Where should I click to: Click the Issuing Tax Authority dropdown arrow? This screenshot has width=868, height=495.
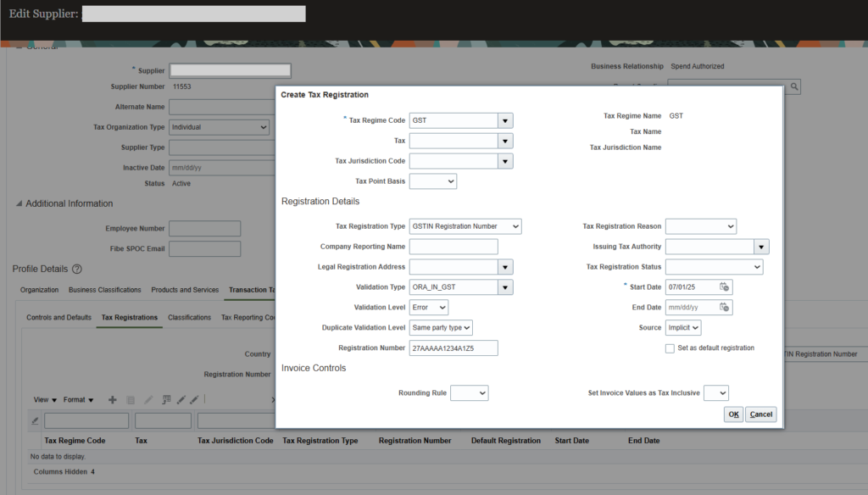(x=761, y=247)
